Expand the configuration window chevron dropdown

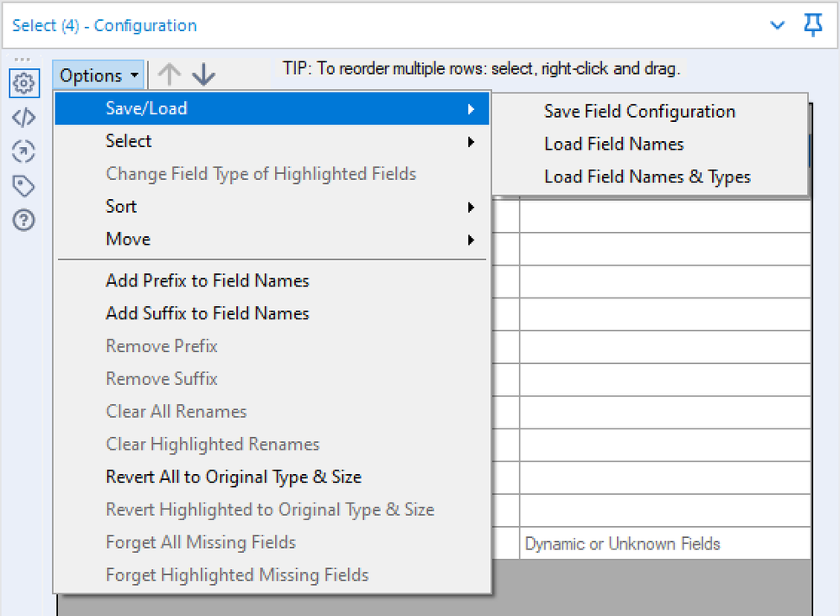pos(779,25)
